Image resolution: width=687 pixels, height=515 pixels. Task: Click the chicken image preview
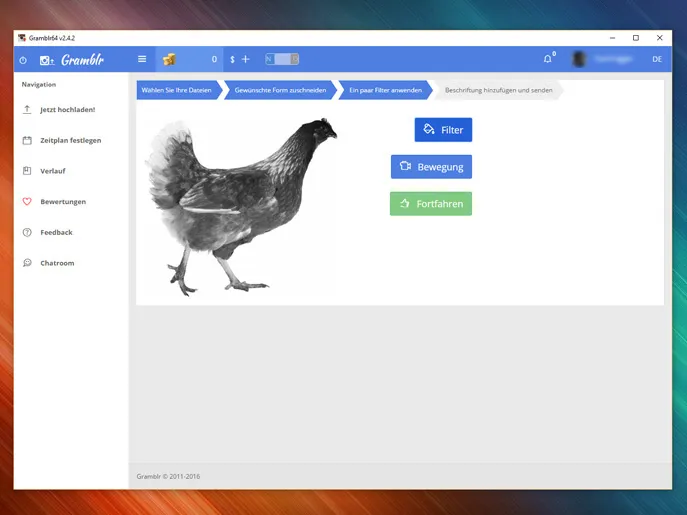click(x=242, y=205)
